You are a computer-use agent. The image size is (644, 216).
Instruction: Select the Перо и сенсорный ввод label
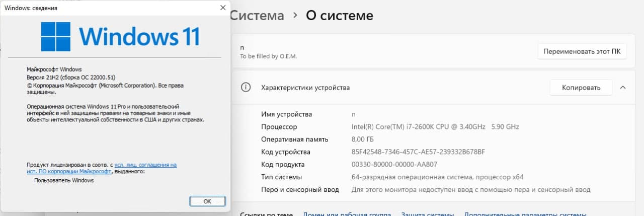tap(300, 190)
